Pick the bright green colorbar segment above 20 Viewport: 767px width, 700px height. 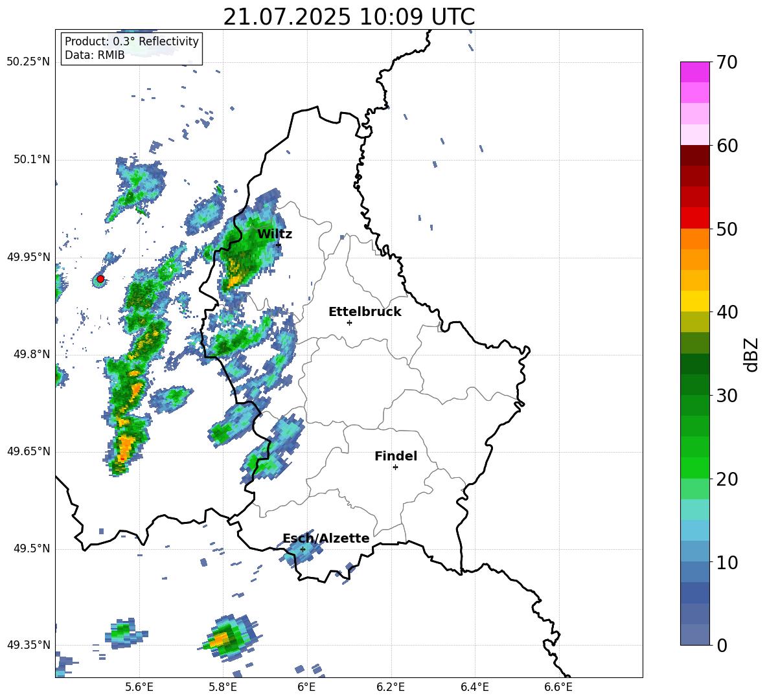tap(694, 468)
